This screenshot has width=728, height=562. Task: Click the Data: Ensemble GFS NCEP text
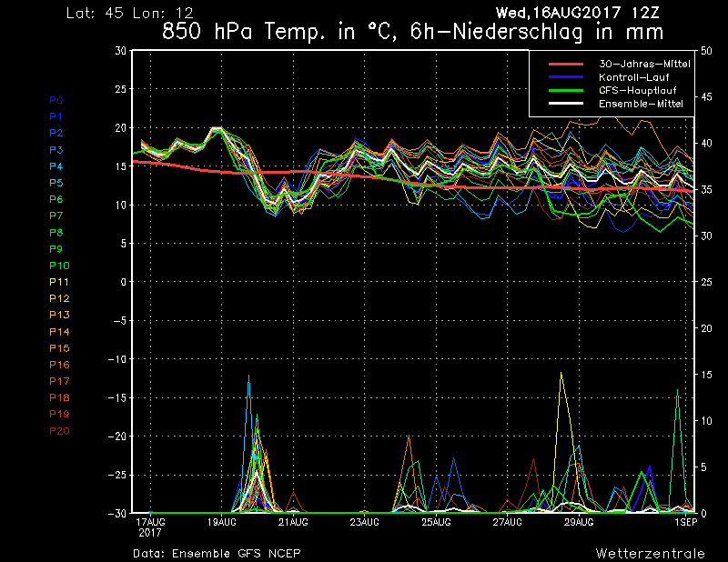pos(217,553)
